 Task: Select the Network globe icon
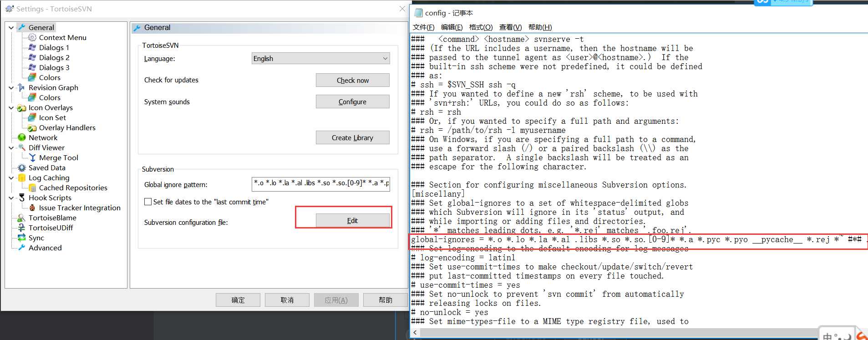(21, 137)
